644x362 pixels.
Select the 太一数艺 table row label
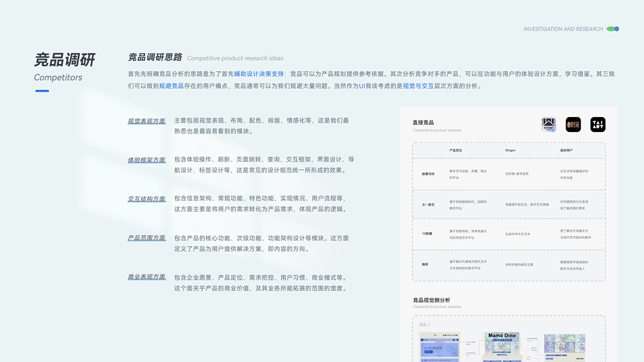[428, 205]
